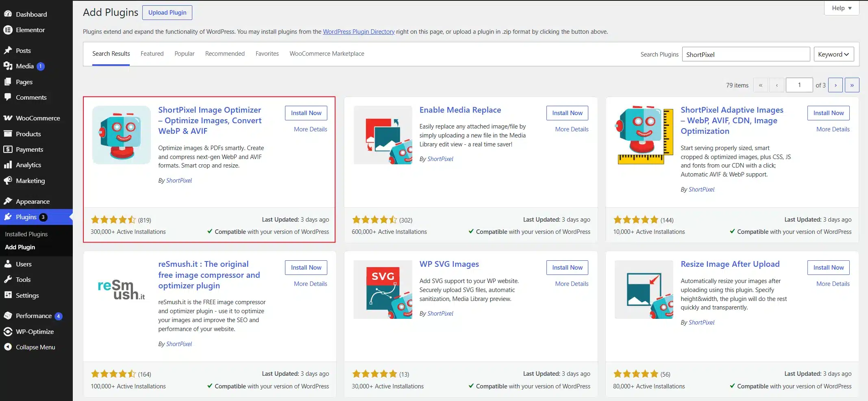Click the Elementor sidebar icon
This screenshot has height=401, width=868.
(x=8, y=30)
